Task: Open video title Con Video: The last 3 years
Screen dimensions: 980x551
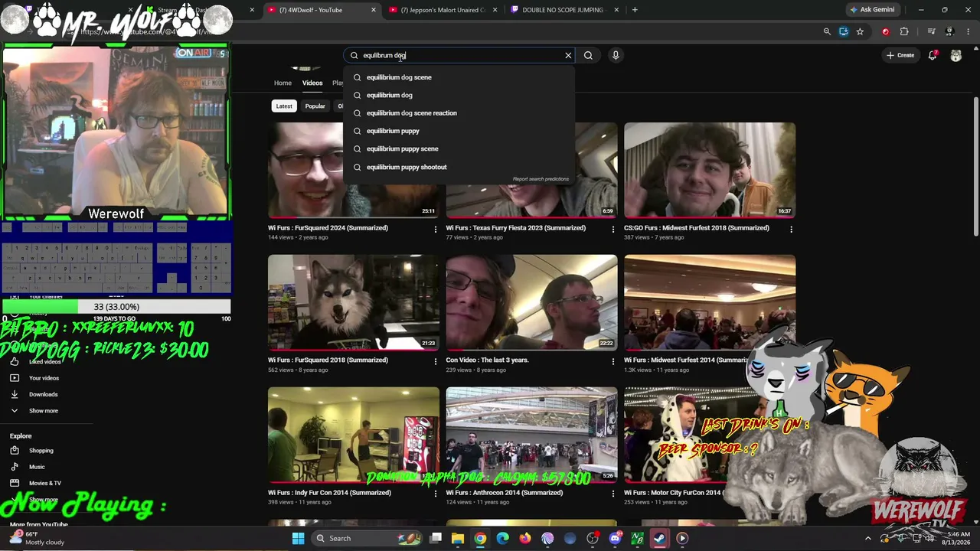Action: pyautogui.click(x=487, y=360)
